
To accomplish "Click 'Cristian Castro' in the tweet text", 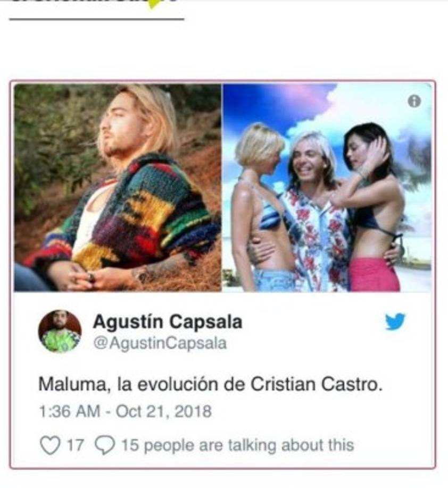I will pyautogui.click(x=316, y=384).
